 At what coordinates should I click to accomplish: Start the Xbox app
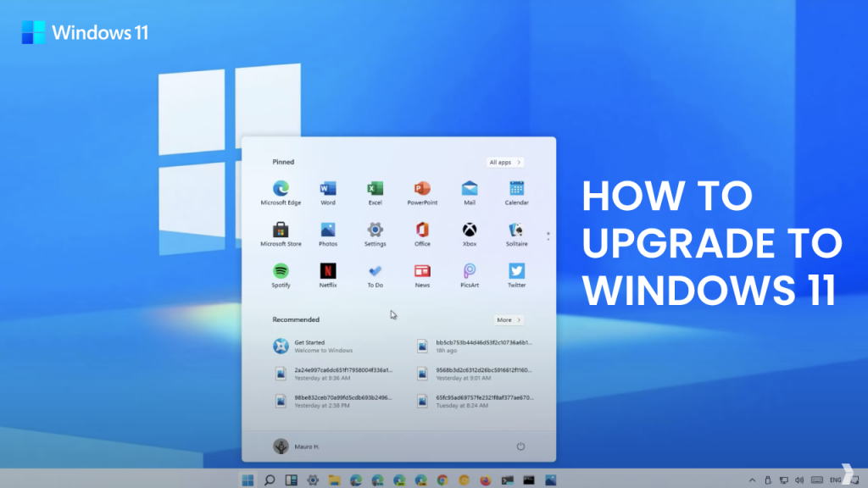coord(470,230)
